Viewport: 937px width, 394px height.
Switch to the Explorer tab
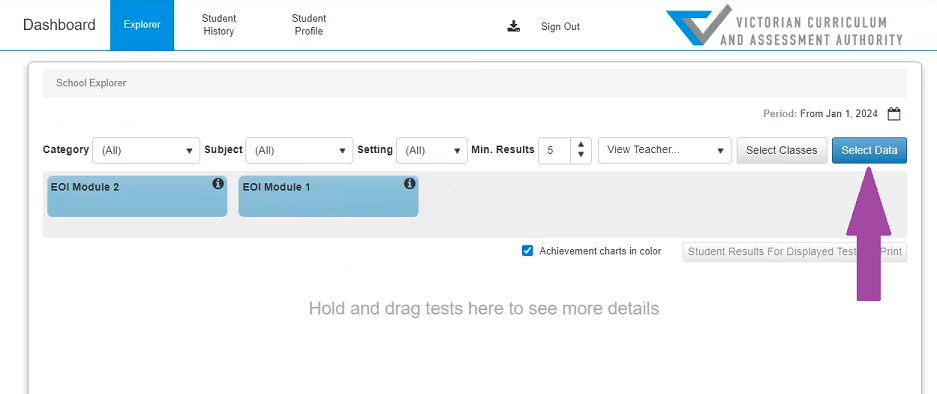(142, 25)
